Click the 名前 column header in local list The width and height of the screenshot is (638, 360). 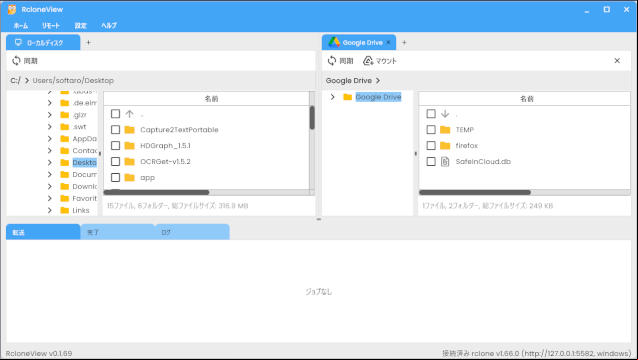pos(211,98)
